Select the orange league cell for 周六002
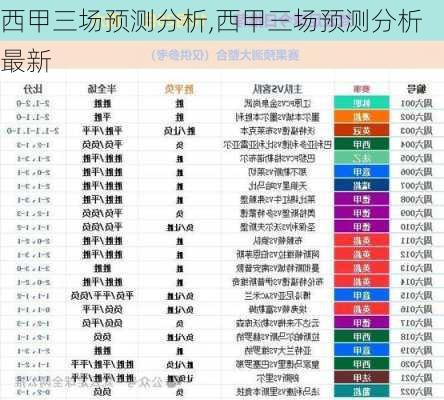The image size is (444, 400). (x=361, y=117)
